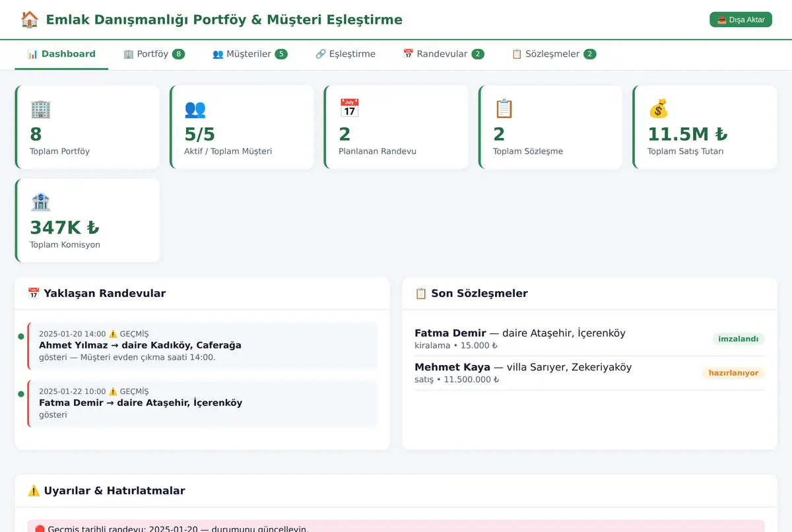
Task: Click the green dot beside Fatma Demir appointment
Action: 21,394
